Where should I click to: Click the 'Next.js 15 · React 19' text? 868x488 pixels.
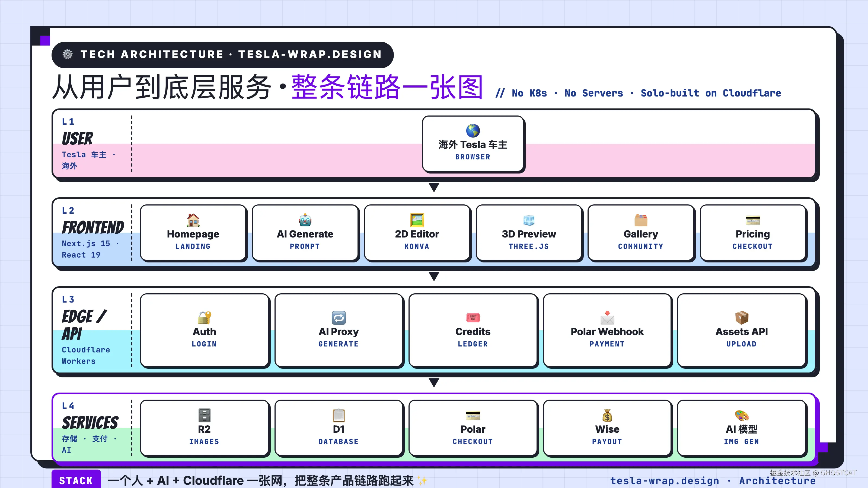click(x=90, y=249)
